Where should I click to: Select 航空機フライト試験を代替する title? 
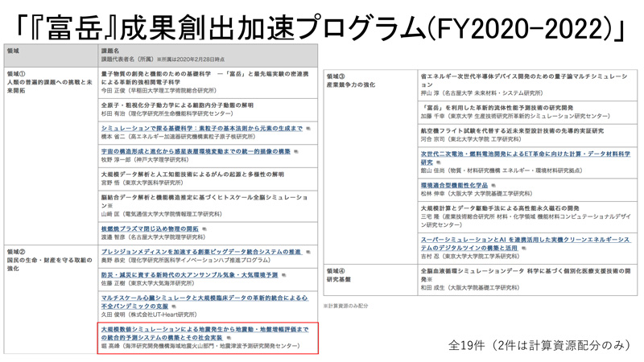coord(512,130)
